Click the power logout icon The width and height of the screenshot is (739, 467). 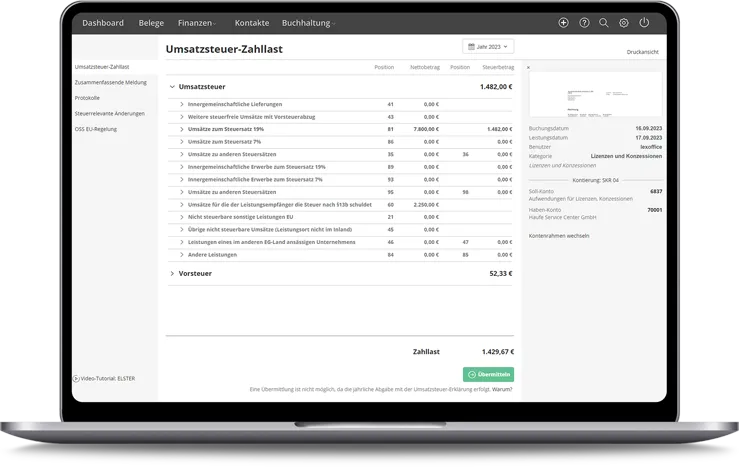click(x=644, y=22)
